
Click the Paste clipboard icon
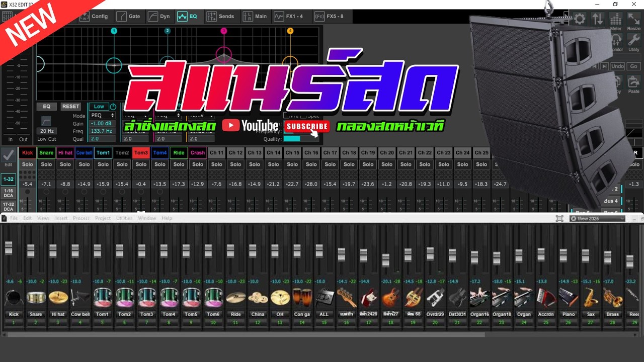(x=634, y=81)
